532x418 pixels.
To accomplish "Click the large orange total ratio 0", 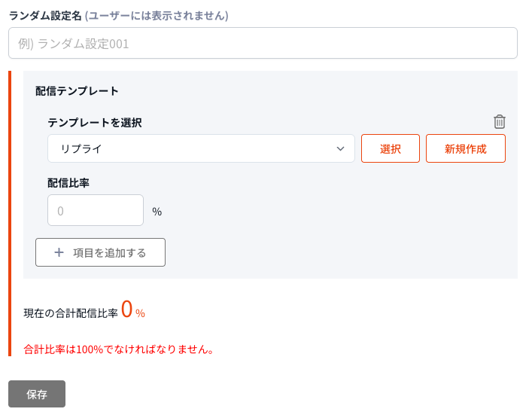I will [x=126, y=309].
